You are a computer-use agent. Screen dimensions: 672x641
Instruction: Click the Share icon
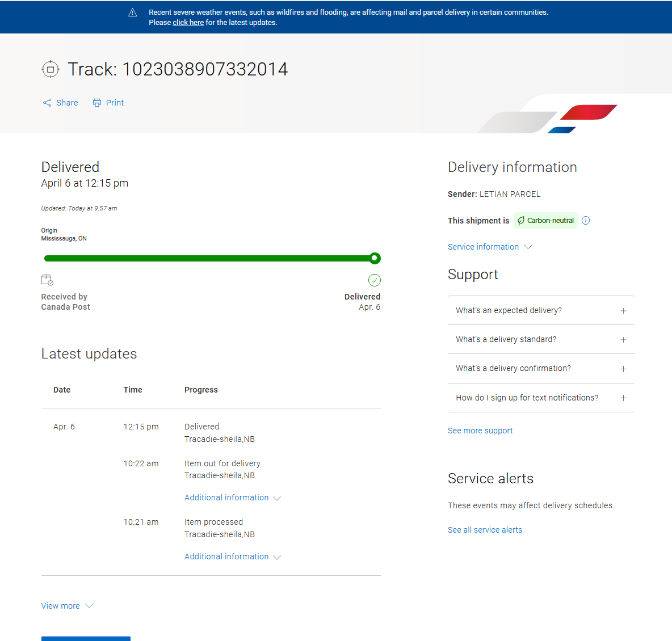pos(47,103)
